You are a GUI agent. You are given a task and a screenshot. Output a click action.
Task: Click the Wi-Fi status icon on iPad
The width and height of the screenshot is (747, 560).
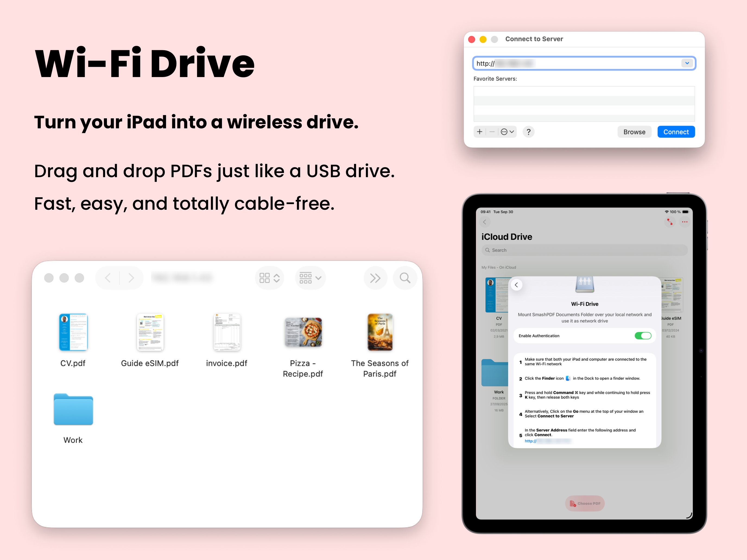[x=667, y=212]
